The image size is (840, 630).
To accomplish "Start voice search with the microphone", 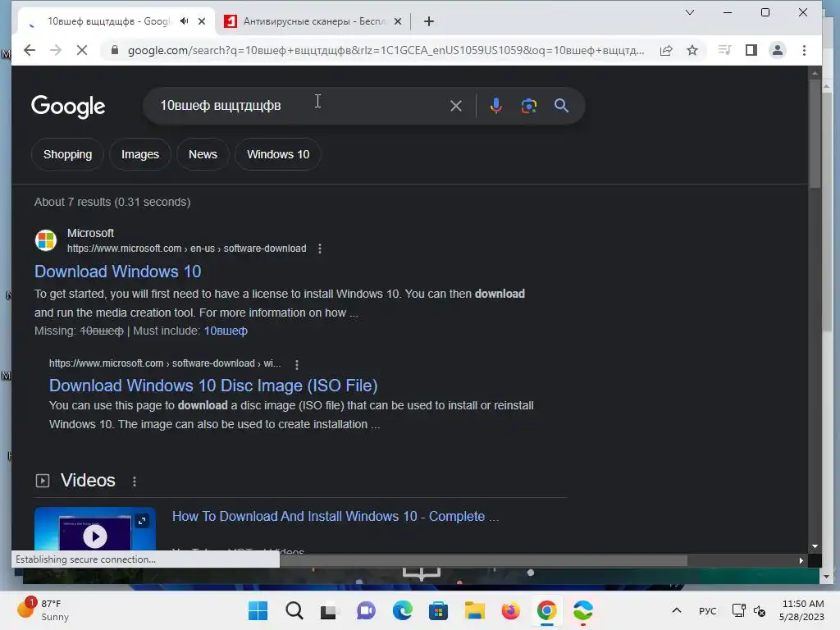I will tap(496, 106).
